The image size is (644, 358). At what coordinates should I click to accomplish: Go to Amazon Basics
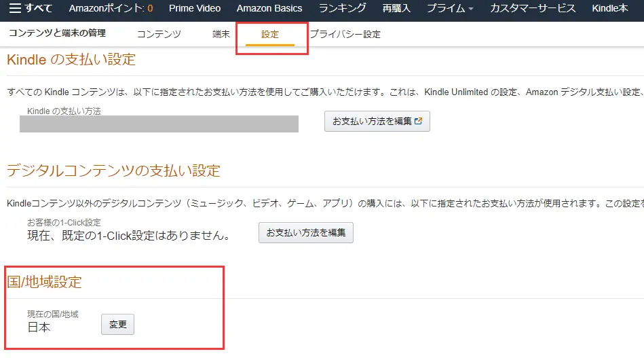click(269, 8)
